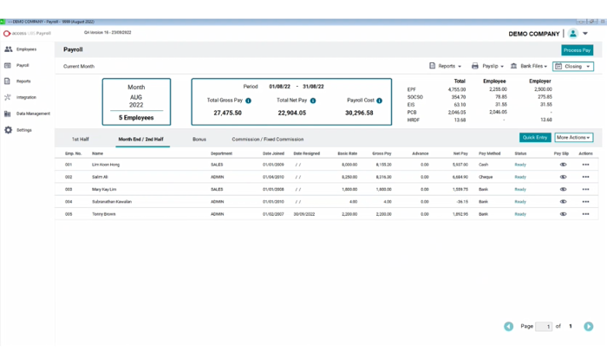Click the page number input field

[544, 327]
